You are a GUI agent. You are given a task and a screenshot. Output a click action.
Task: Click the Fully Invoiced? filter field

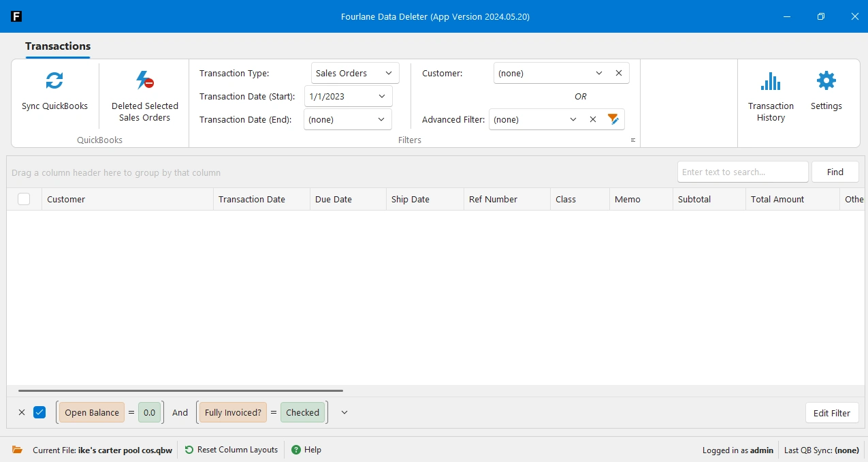233,412
